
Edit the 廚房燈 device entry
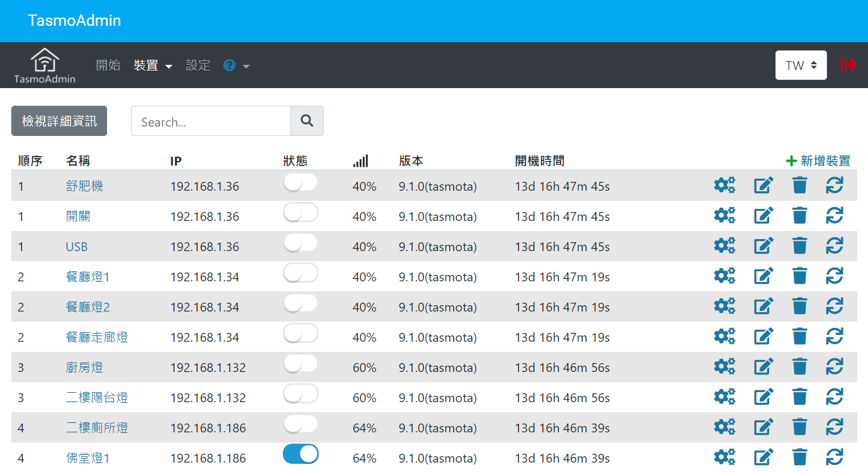(x=763, y=366)
